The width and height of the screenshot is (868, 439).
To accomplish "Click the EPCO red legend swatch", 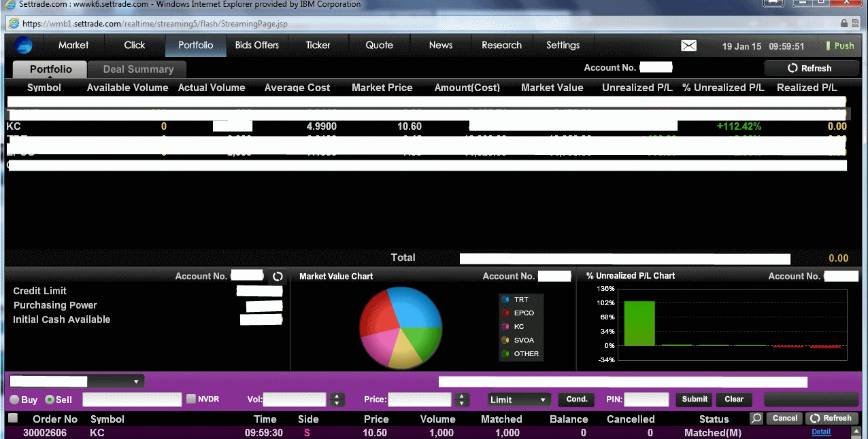I will [505, 313].
